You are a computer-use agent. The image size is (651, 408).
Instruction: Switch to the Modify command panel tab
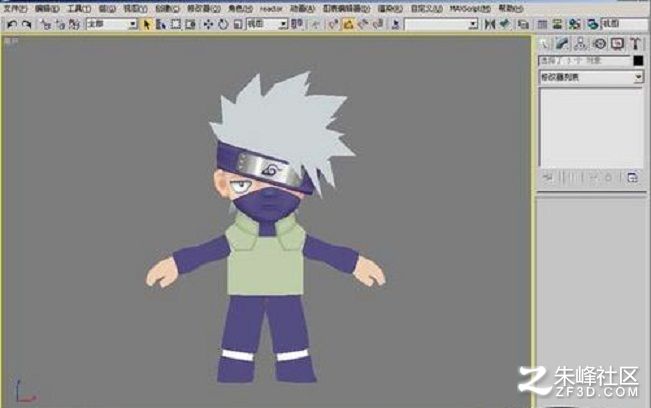click(x=562, y=44)
